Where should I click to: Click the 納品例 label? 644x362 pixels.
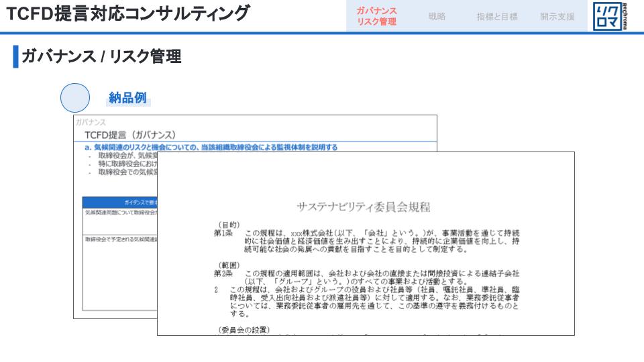[x=127, y=98]
